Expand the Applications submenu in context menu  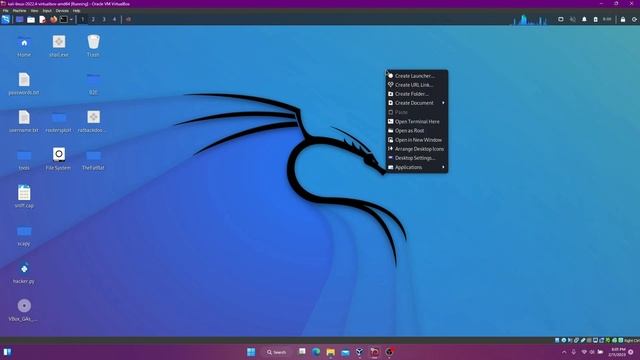click(417, 167)
